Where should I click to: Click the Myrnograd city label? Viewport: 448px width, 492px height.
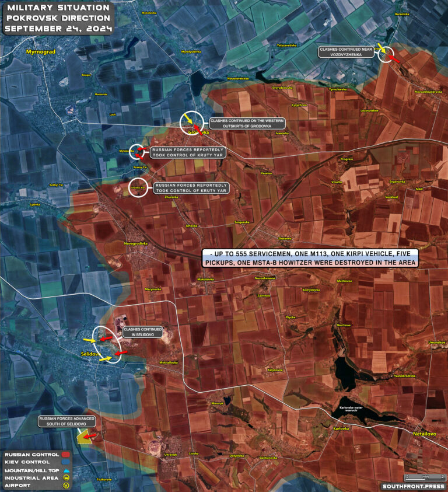(40, 52)
